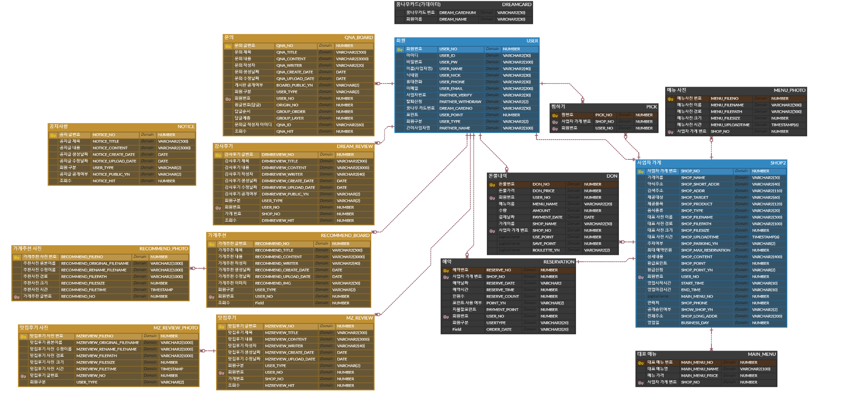Viewport: 868px width, 403px height.
Task: Select the QNA_BOARD table header
Action: 299,37
